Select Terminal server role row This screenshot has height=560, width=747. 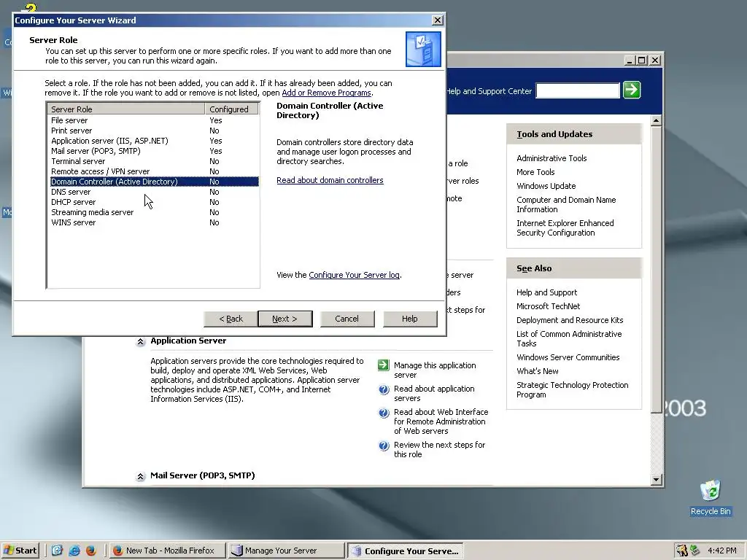click(x=155, y=161)
